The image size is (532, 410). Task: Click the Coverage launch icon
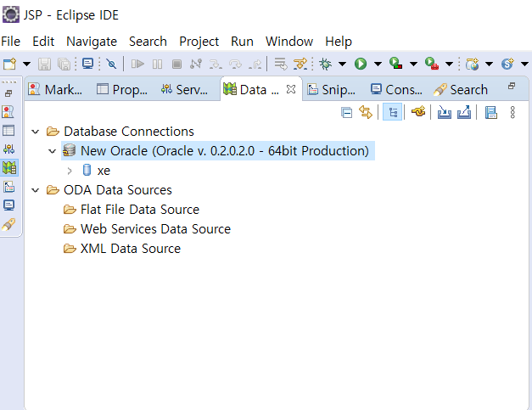pyautogui.click(x=395, y=64)
